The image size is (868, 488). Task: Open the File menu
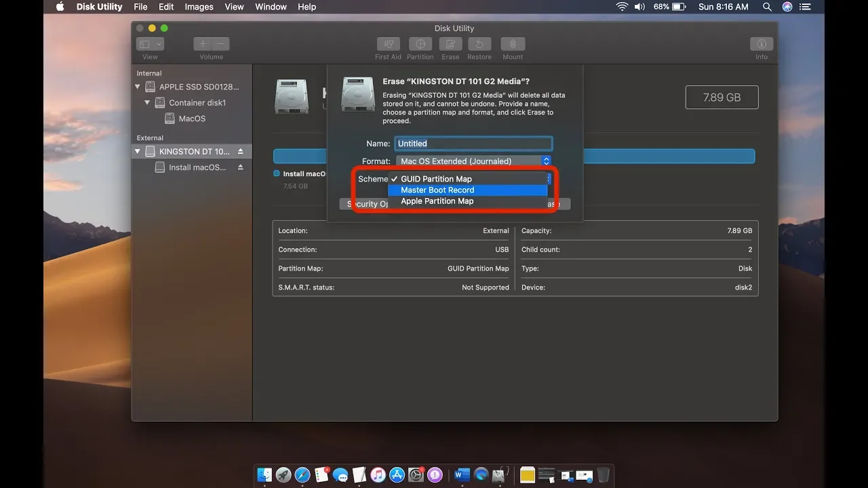click(140, 7)
